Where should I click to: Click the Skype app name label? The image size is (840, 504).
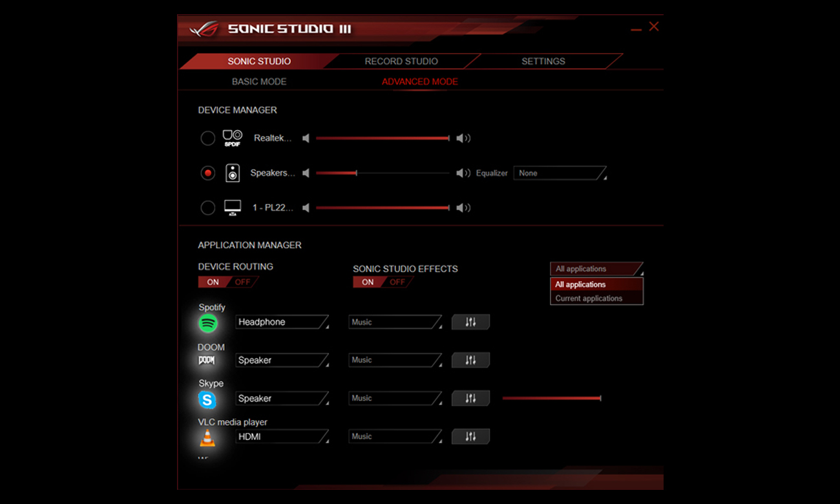211,384
